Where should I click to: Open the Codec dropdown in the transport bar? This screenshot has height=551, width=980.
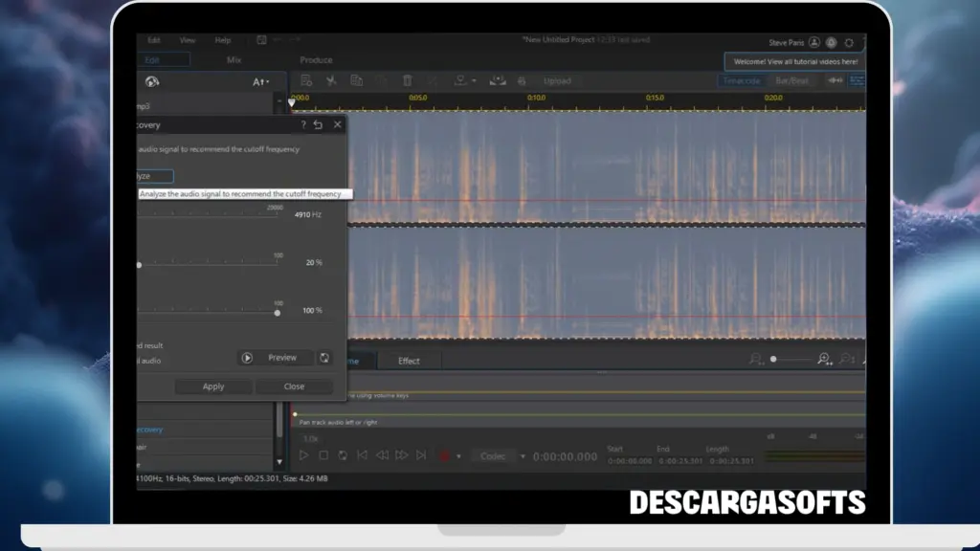pos(522,455)
